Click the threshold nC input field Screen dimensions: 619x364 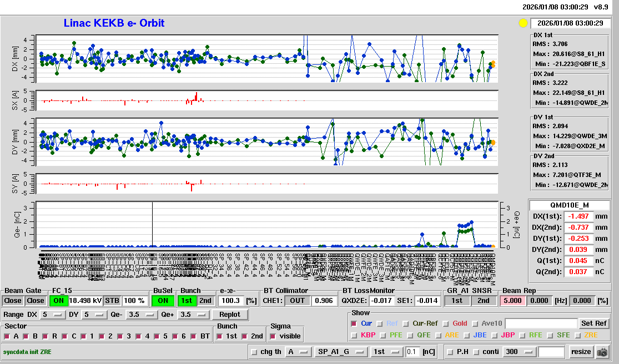click(x=412, y=352)
